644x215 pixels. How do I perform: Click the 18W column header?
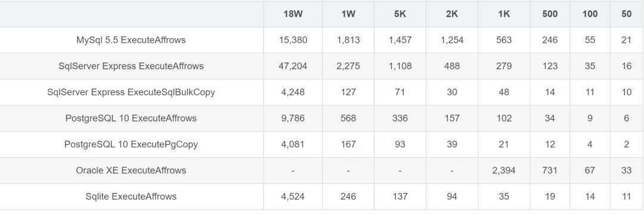click(x=293, y=14)
